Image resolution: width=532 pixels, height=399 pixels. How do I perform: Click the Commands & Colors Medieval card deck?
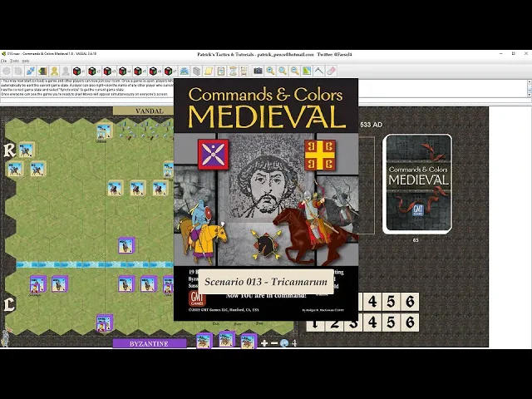(x=417, y=184)
